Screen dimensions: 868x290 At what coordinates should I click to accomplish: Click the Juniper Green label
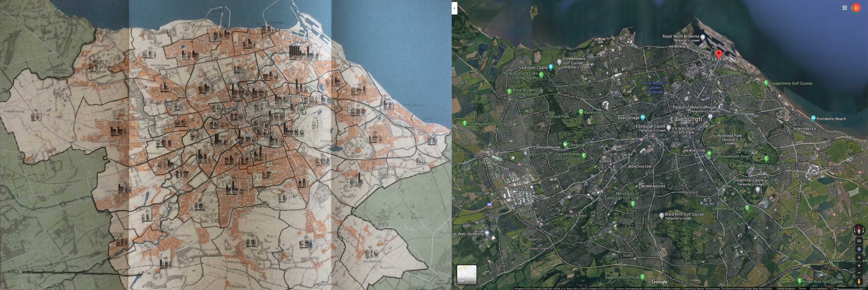click(x=538, y=249)
